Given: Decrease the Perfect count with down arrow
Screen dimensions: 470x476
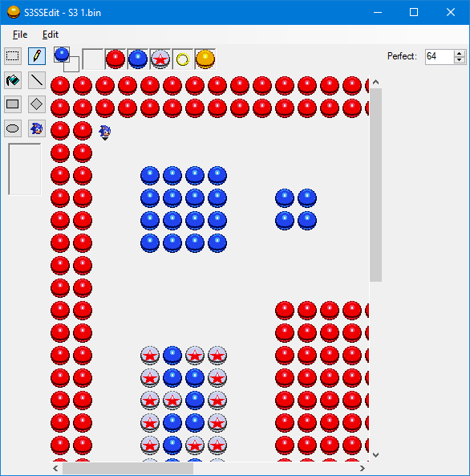Looking at the screenshot, I should (460, 60).
